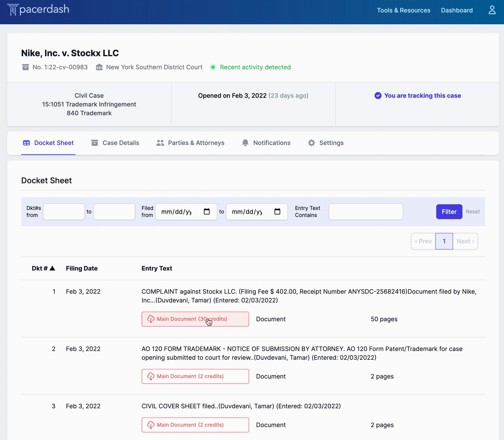Go to next page with Next
The width and height of the screenshot is (504, 440).
coord(465,241)
